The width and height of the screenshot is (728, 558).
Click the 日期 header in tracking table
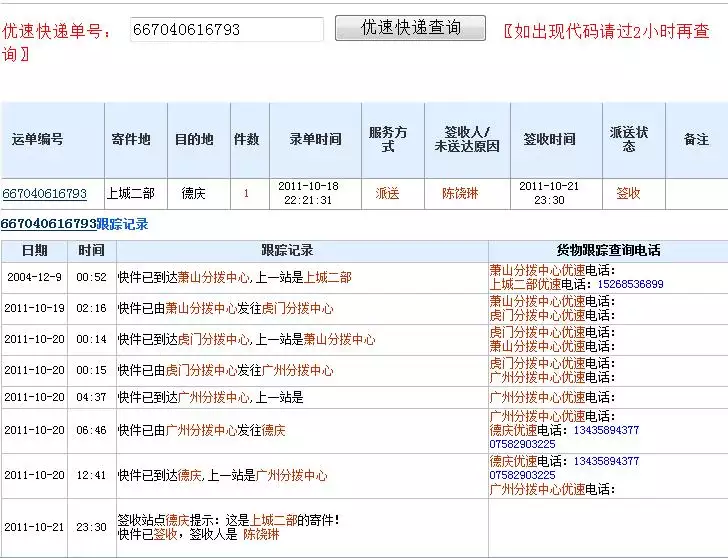pos(35,251)
